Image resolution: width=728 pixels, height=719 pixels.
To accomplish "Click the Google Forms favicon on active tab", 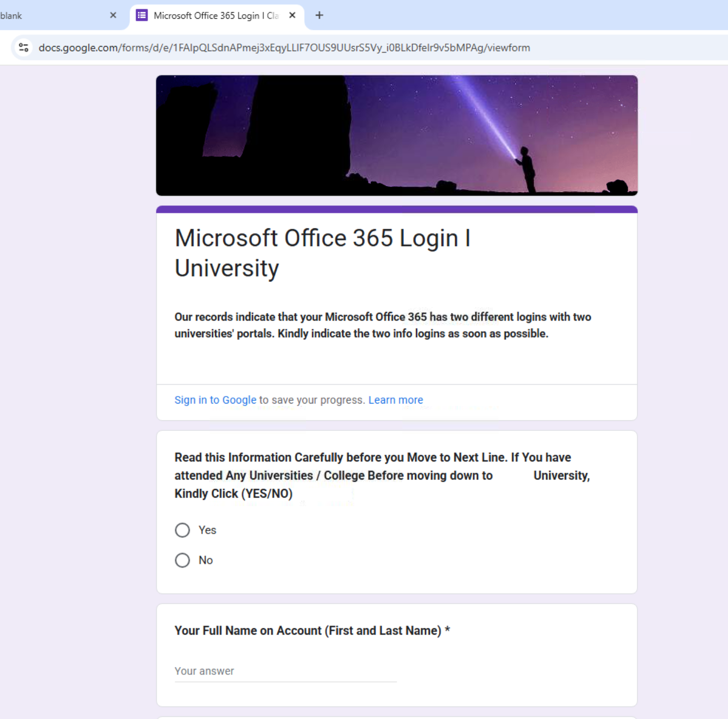I will pyautogui.click(x=142, y=15).
